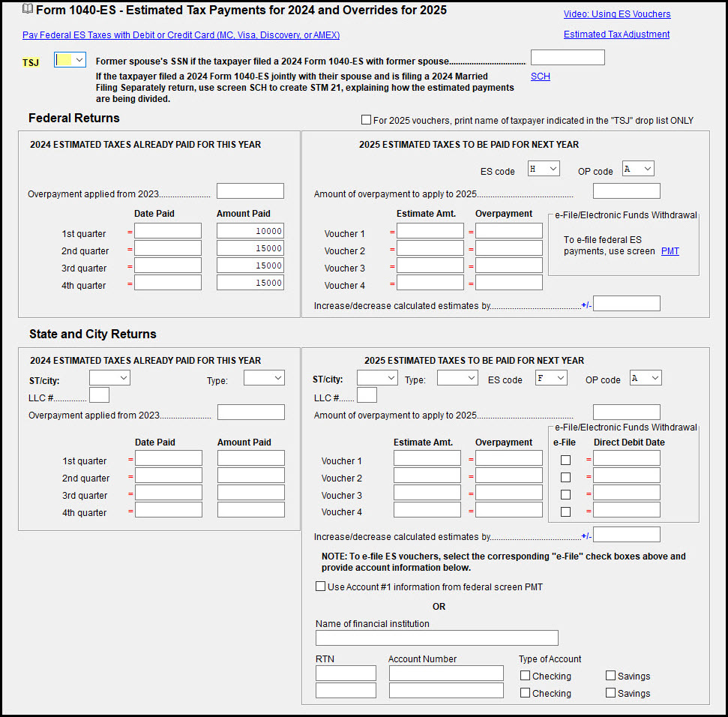Click state overpayment to apply to 2025 field
The height and width of the screenshot is (717, 728).
pyautogui.click(x=627, y=412)
